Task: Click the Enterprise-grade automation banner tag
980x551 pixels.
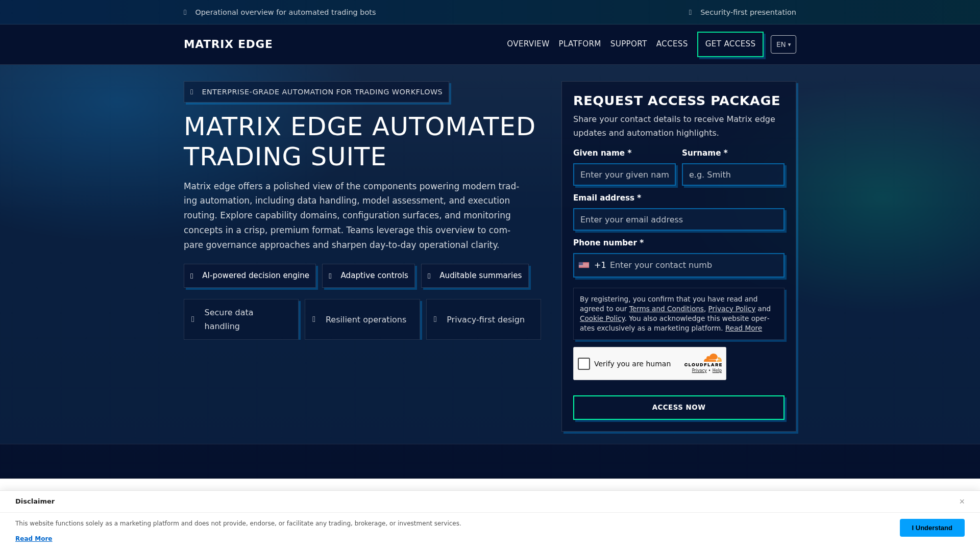Action: coord(316,92)
